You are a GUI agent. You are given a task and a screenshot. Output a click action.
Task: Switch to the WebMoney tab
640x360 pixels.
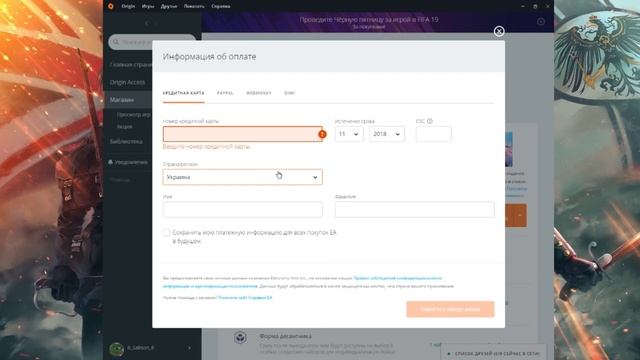click(258, 93)
